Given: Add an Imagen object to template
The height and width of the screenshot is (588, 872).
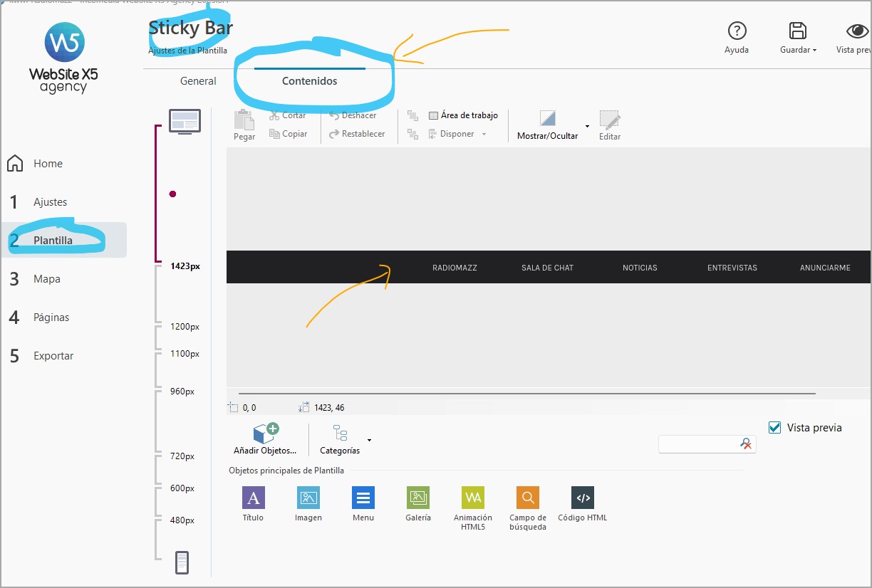Looking at the screenshot, I should (x=308, y=498).
